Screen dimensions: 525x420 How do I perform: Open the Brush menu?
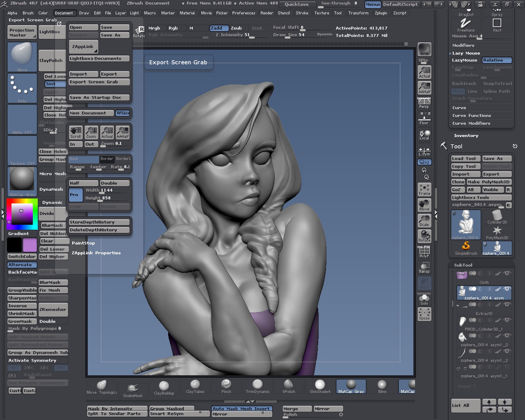pos(28,13)
